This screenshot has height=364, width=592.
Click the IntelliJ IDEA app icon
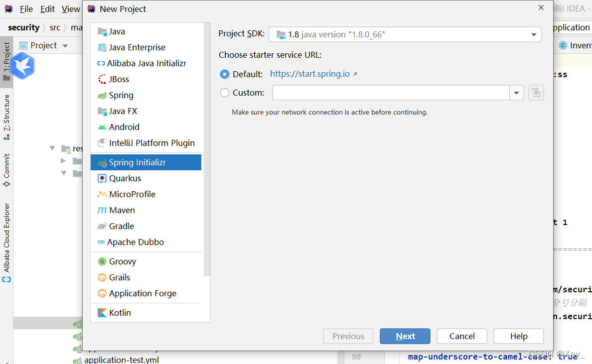tap(8, 8)
